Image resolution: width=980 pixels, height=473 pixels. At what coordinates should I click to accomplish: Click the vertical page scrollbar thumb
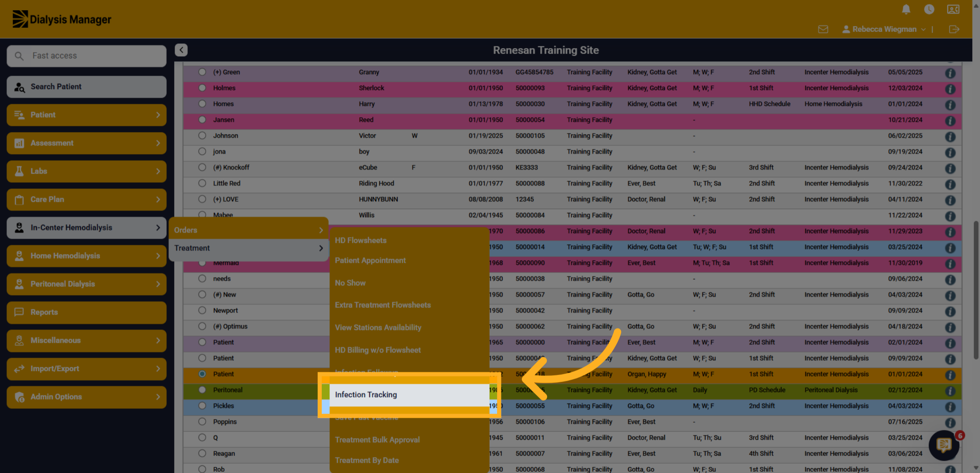coord(976,290)
